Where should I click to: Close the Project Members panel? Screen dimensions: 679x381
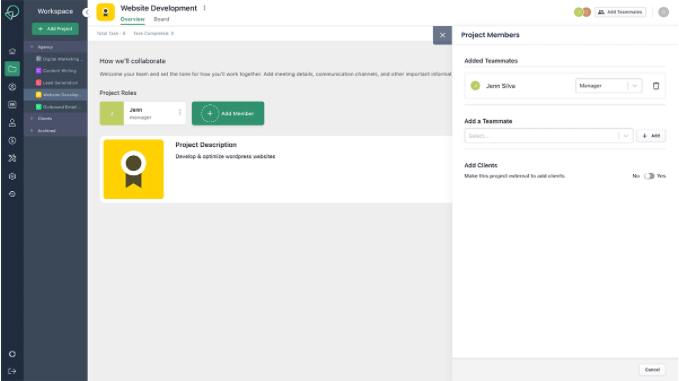coord(442,35)
